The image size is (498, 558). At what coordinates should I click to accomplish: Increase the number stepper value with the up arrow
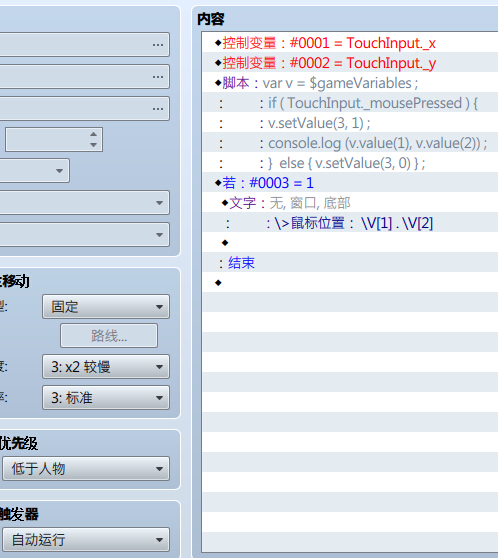point(94,134)
